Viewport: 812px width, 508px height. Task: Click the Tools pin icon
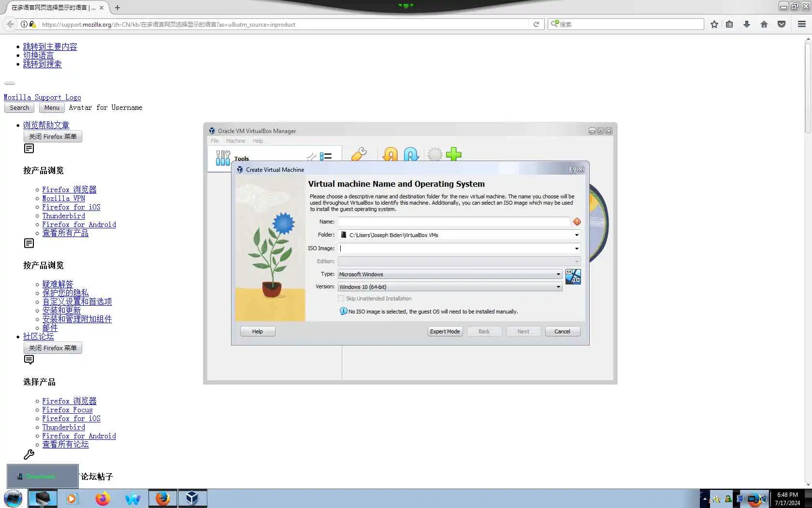point(311,156)
